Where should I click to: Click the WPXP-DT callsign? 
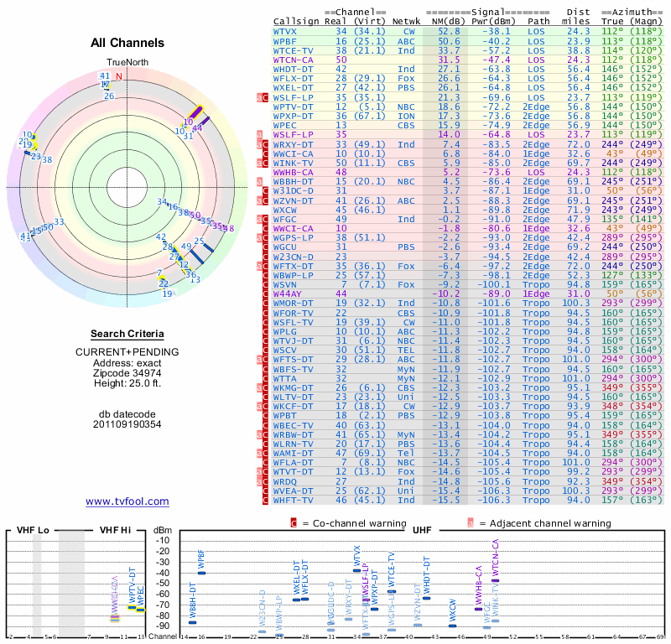tap(293, 116)
